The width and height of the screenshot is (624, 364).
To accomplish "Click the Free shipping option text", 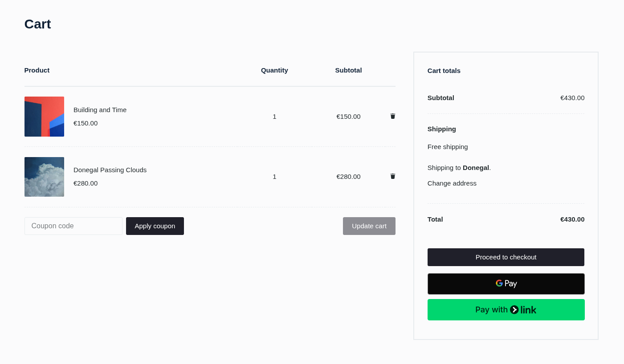I will (447, 147).
